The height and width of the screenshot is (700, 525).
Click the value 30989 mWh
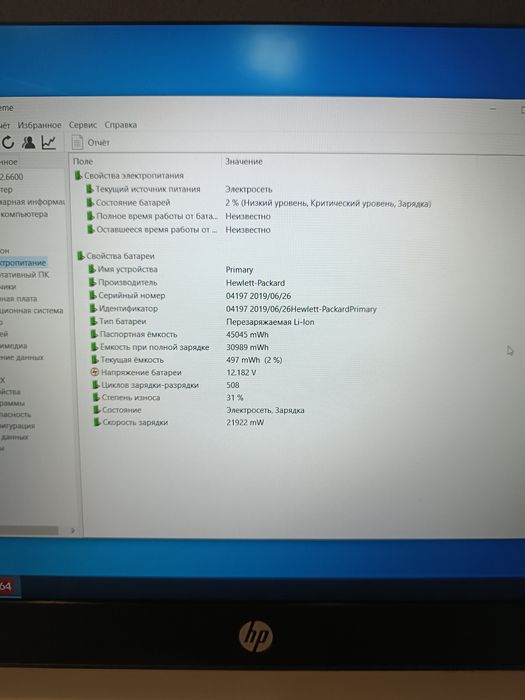[x=247, y=347]
